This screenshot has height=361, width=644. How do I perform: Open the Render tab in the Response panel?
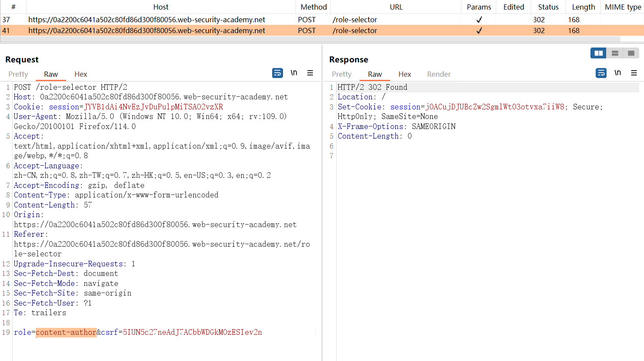(x=438, y=74)
